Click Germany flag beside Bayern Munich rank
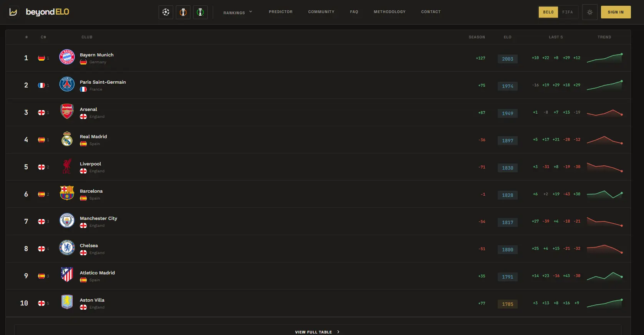Image resolution: width=644 pixels, height=335 pixels. (x=41, y=58)
